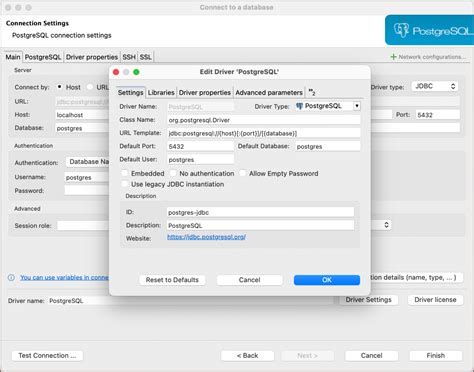Screen dimensions: 474x372
Task: Click the Network configurations link
Action: pyautogui.click(x=432, y=57)
